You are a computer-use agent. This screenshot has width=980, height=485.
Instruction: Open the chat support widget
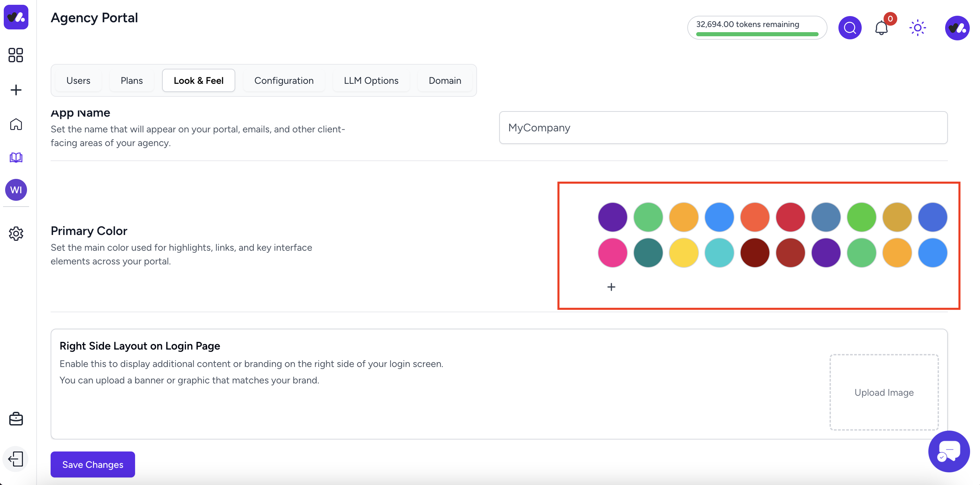coord(949,451)
